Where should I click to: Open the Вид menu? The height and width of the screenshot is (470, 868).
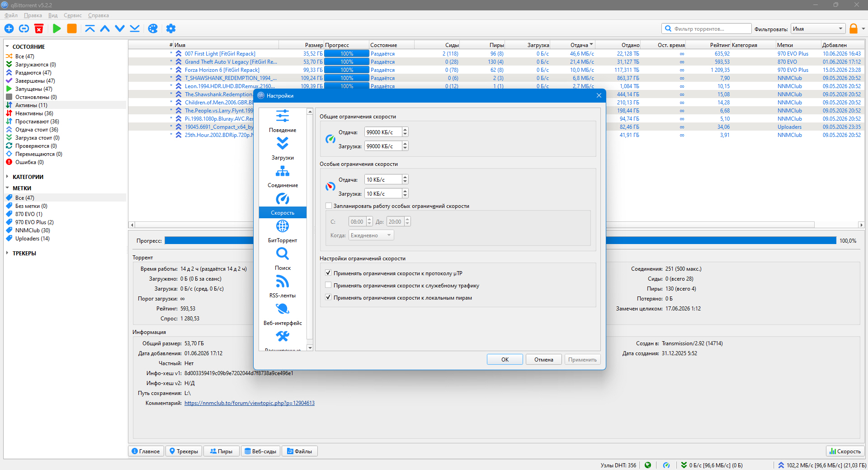click(x=53, y=15)
